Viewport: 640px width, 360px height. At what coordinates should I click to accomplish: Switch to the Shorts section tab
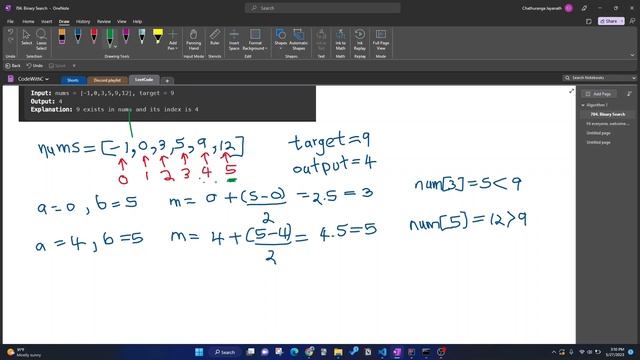point(73,80)
